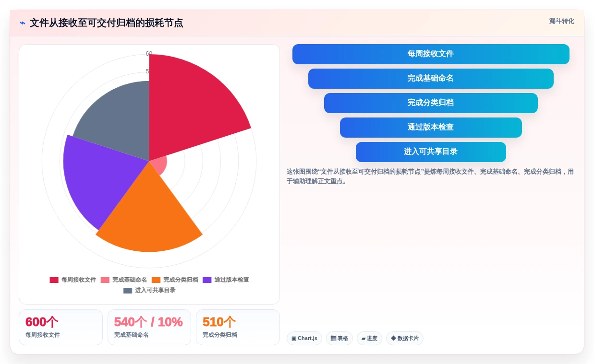
Task: Toggle the 每周接收文件 legend red swatch
Action: click(54, 280)
